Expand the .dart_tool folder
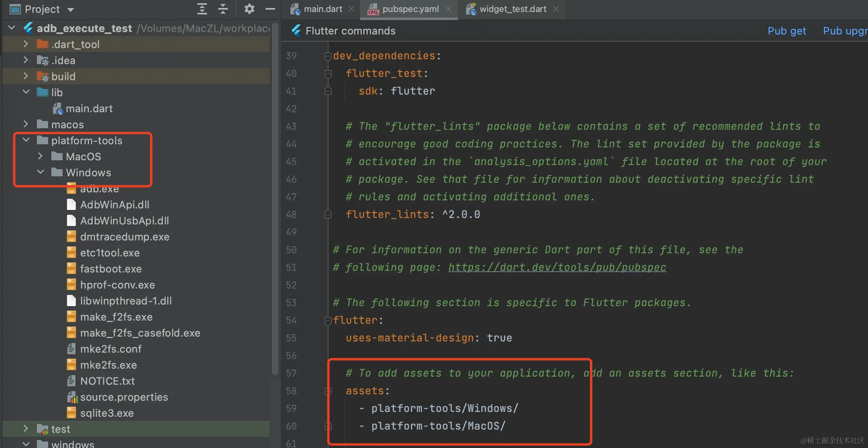This screenshot has width=868, height=448. click(x=26, y=44)
